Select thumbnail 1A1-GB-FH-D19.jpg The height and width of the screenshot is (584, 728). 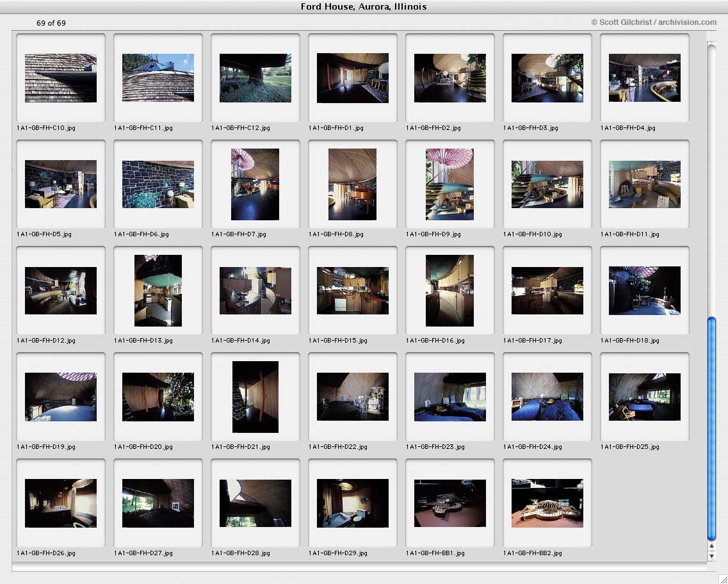[61, 397]
